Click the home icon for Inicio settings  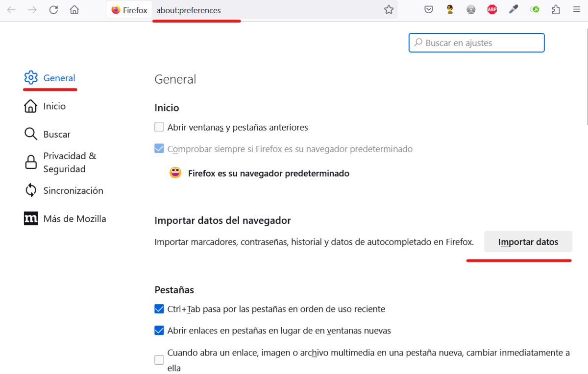pyautogui.click(x=30, y=106)
